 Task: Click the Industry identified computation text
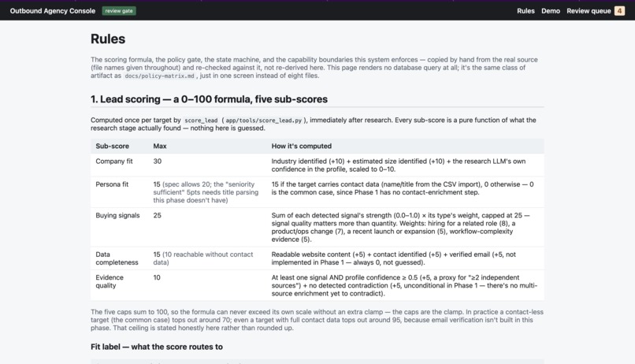399,165
